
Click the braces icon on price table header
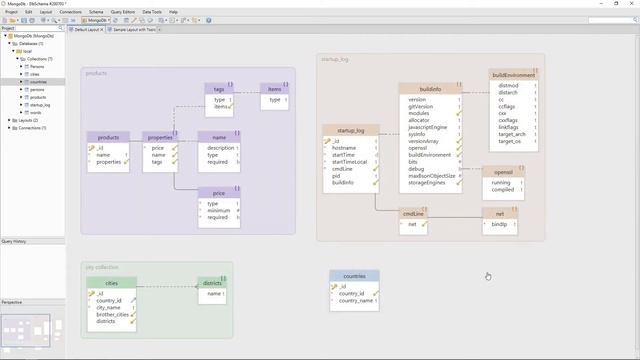point(237,188)
